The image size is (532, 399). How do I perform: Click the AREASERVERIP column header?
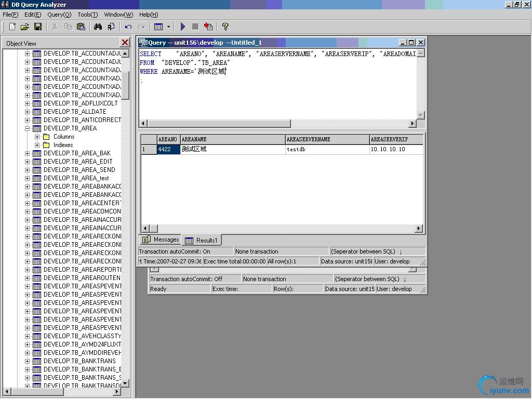click(x=396, y=139)
